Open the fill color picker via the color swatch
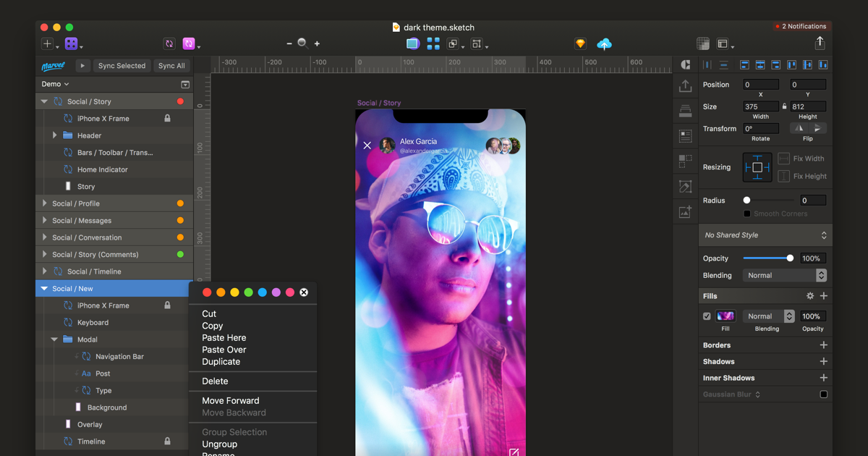 tap(726, 316)
